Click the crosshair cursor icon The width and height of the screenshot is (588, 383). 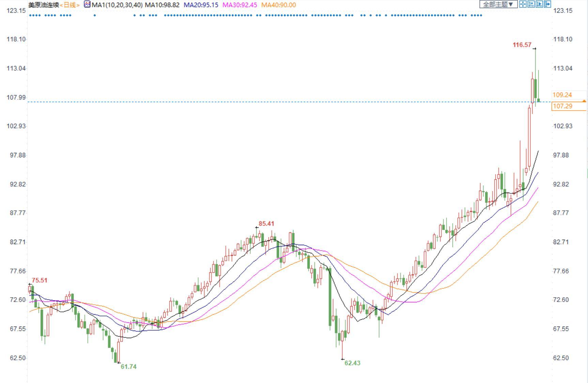coord(523,4)
